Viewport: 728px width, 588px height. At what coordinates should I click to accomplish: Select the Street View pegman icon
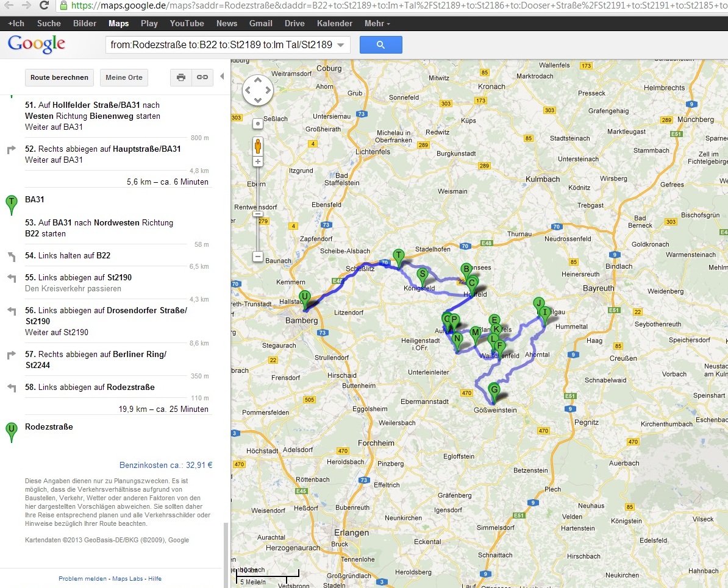click(258, 146)
